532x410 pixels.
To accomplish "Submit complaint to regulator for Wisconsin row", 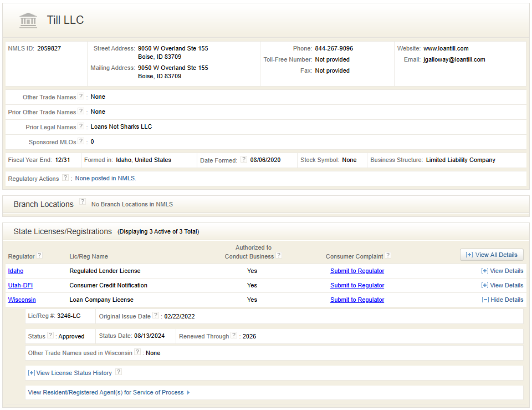I will (x=357, y=300).
